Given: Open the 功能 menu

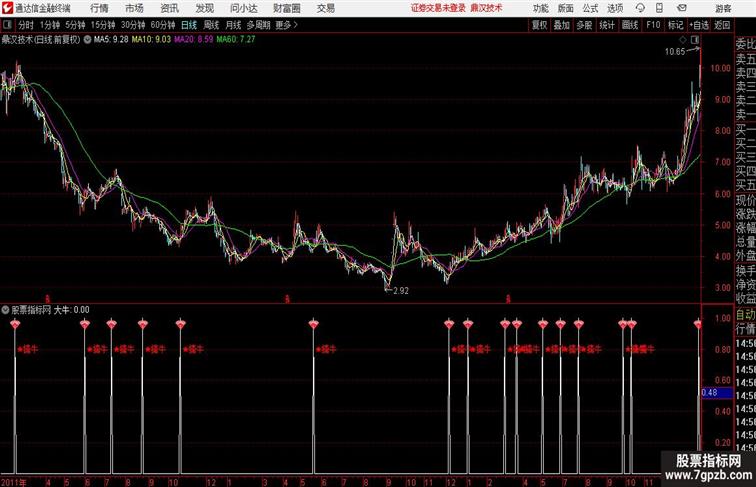Looking at the screenshot, I should pos(540,8).
